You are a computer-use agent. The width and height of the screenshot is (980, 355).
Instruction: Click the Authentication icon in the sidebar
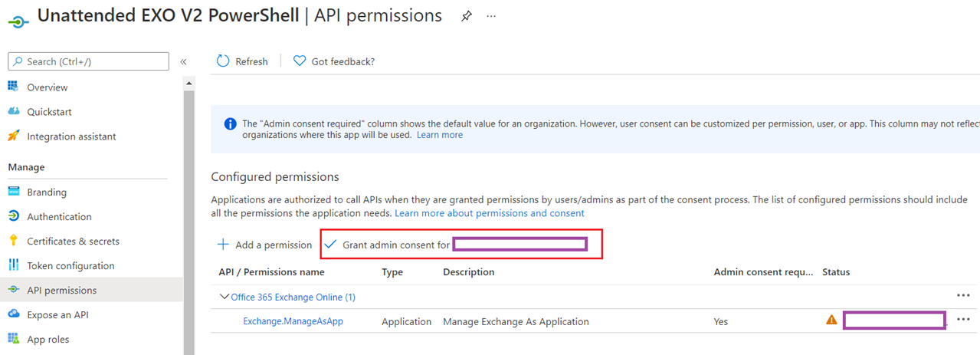[13, 216]
